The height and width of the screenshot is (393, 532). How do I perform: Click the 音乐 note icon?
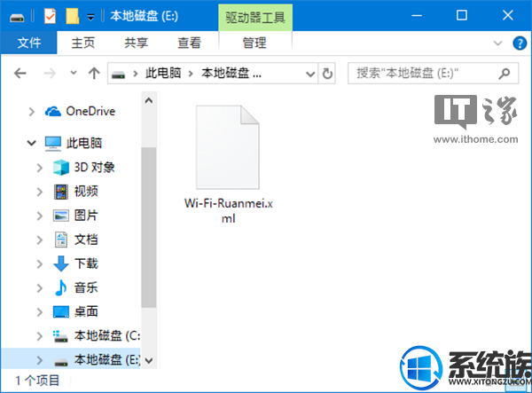60,287
